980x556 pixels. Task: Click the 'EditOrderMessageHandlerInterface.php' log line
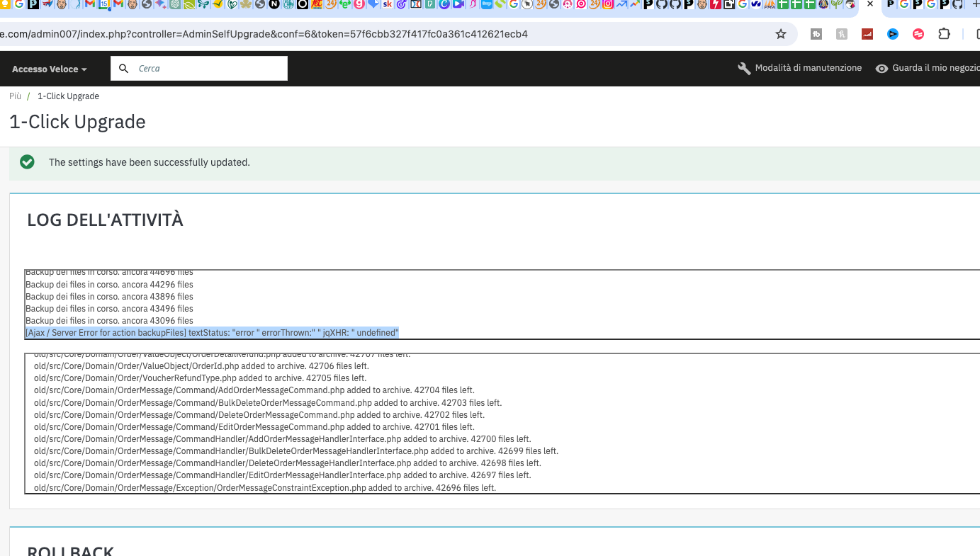point(283,475)
